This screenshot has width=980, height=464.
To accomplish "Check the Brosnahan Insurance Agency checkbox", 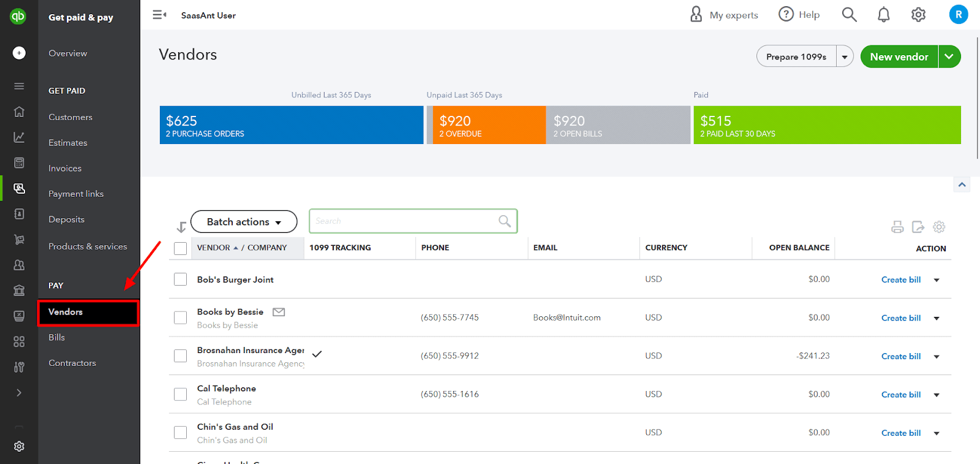I will [x=180, y=356].
